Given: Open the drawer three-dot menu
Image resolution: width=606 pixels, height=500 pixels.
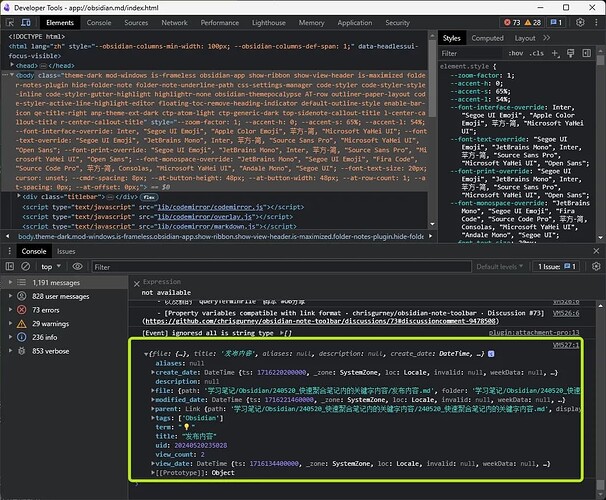Looking at the screenshot, I should click(10, 251).
